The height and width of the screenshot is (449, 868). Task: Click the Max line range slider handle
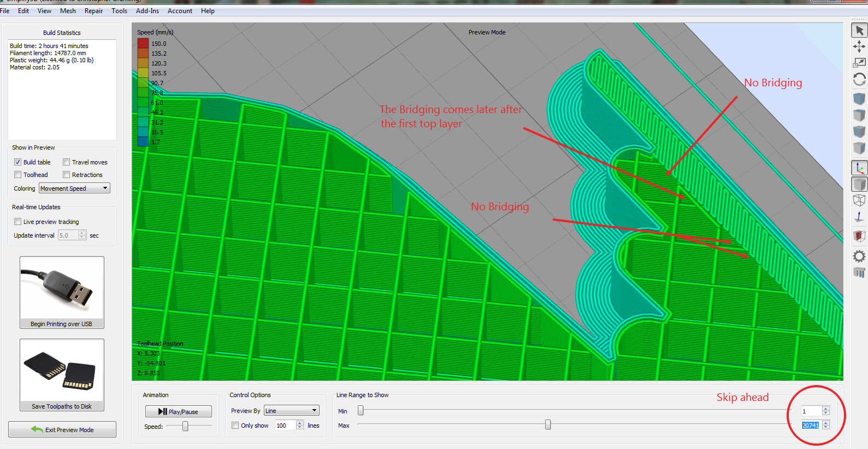pyautogui.click(x=548, y=424)
